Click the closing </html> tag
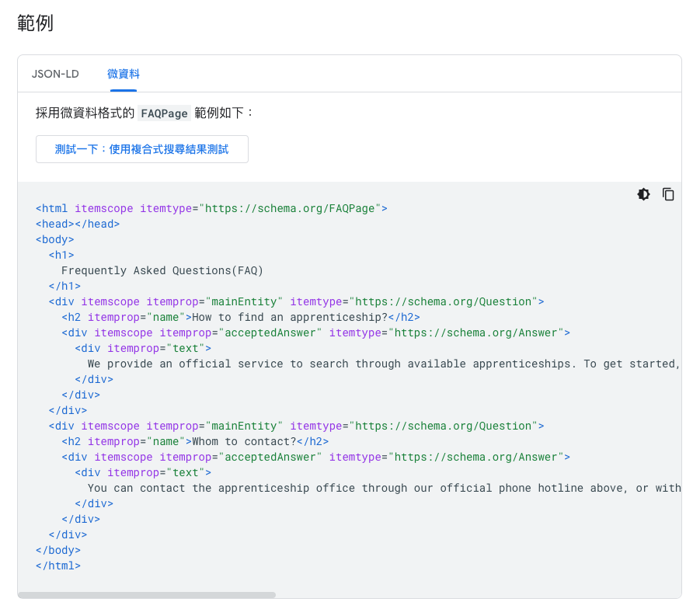 tap(58, 566)
